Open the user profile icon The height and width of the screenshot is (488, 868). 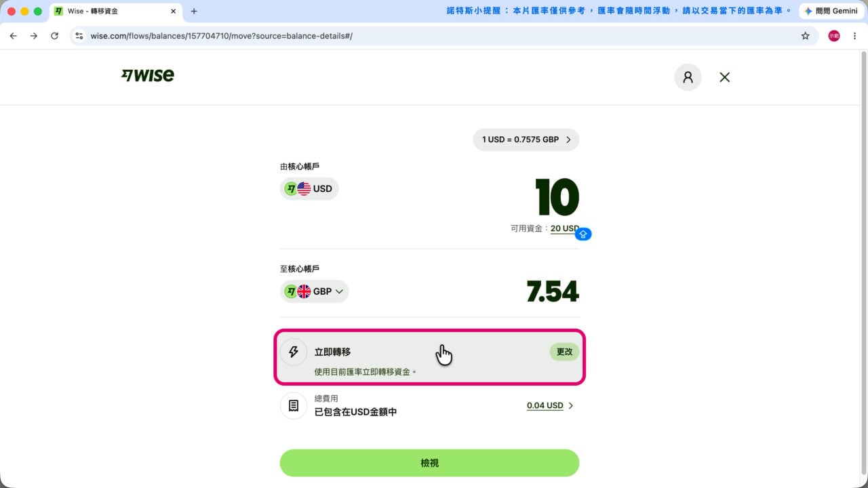pos(688,77)
